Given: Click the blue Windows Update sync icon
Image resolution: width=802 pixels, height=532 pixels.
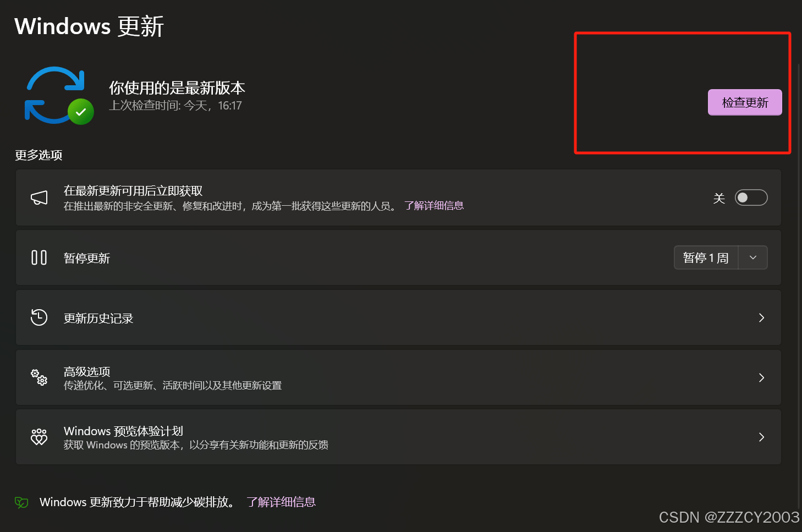Looking at the screenshot, I should 54,94.
